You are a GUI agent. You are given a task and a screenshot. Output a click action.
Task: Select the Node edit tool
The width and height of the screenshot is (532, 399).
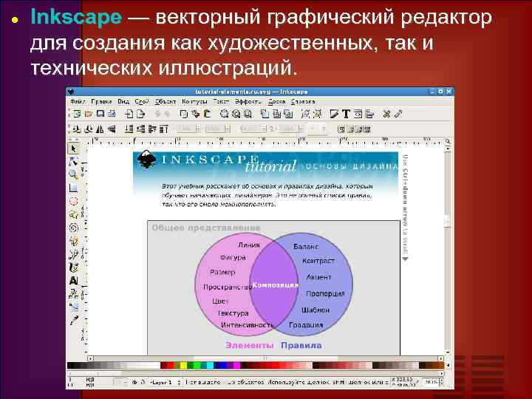pyautogui.click(x=73, y=162)
